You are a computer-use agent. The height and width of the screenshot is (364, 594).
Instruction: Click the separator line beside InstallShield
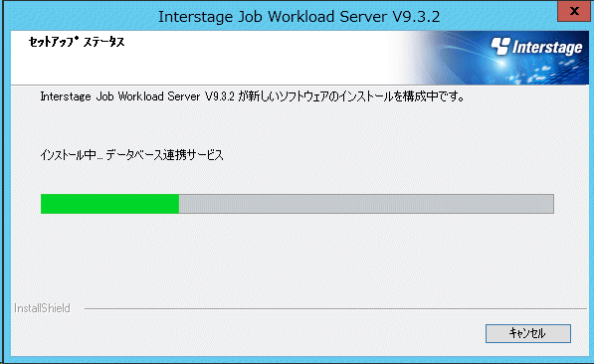point(335,308)
